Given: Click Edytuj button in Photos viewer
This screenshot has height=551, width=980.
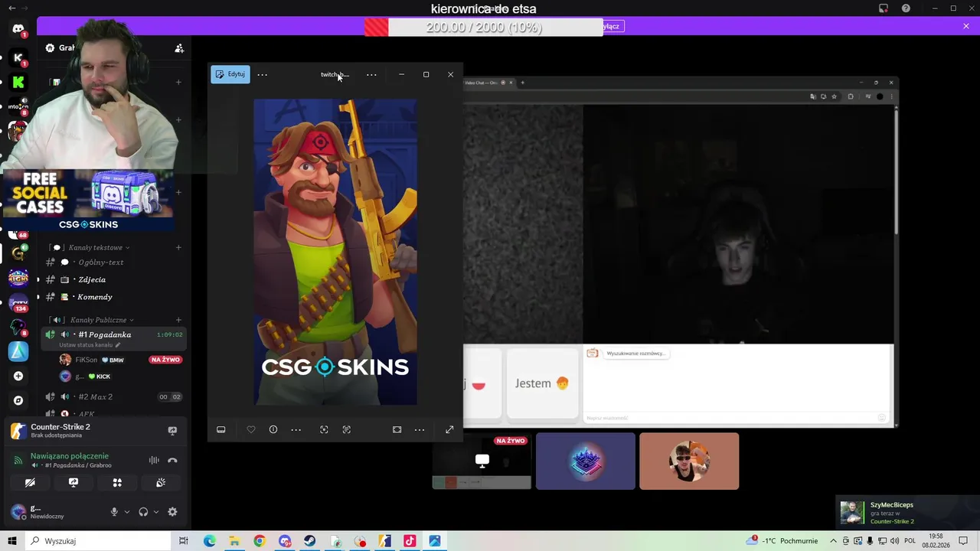Looking at the screenshot, I should coord(230,74).
